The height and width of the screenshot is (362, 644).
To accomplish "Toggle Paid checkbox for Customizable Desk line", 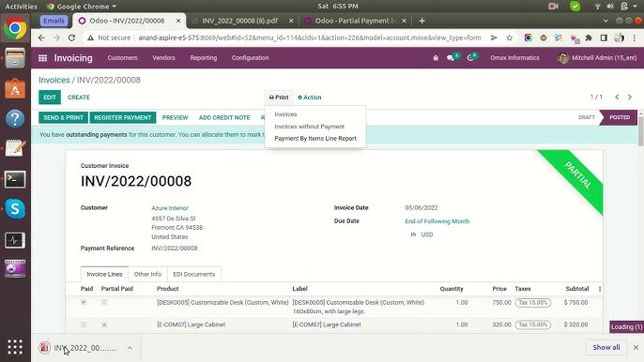I will (x=84, y=303).
